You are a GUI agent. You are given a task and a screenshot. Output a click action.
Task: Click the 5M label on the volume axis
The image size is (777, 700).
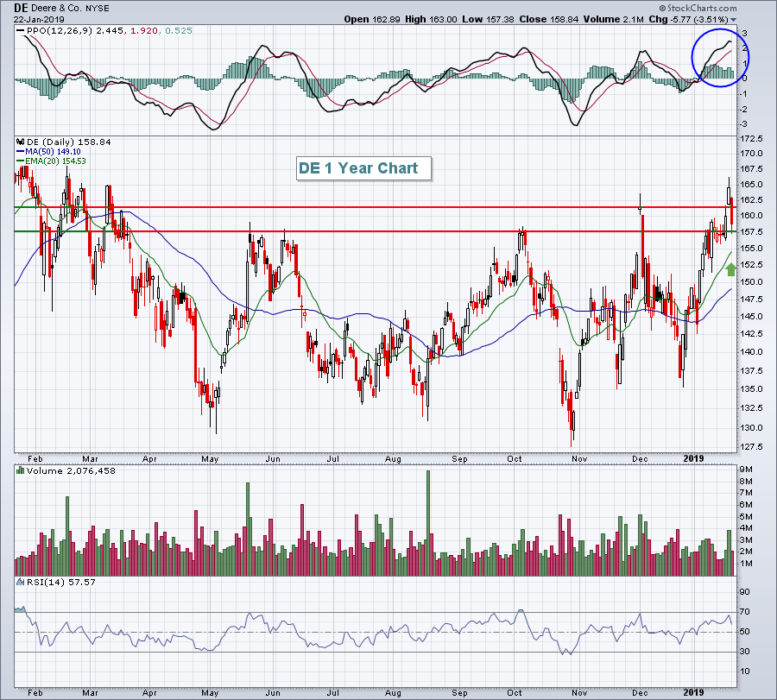746,517
